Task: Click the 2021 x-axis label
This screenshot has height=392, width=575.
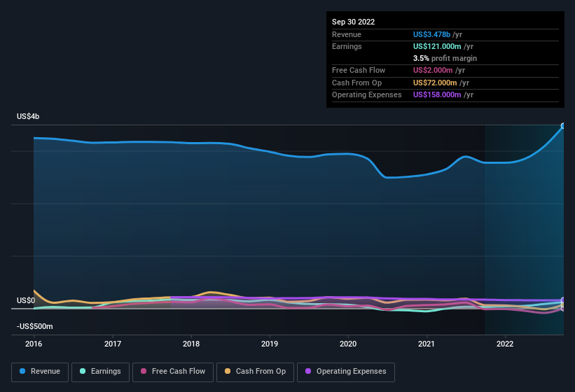Action: pos(427,344)
